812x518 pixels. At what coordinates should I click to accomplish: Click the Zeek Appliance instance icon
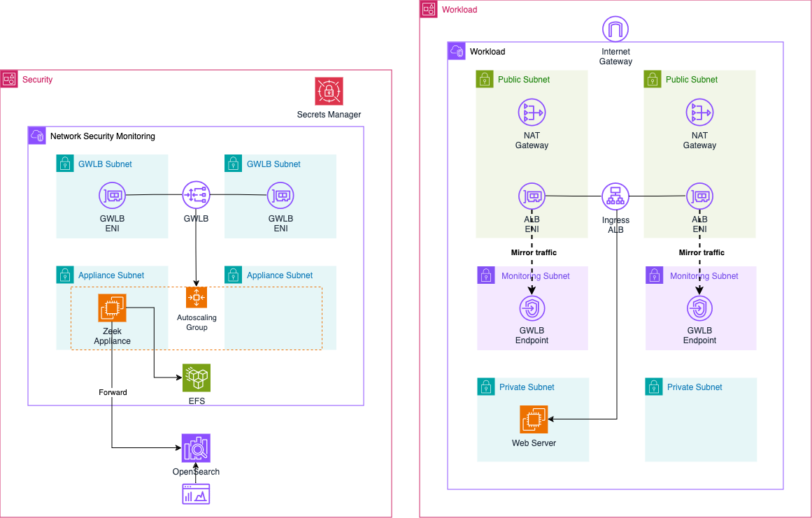(x=112, y=308)
